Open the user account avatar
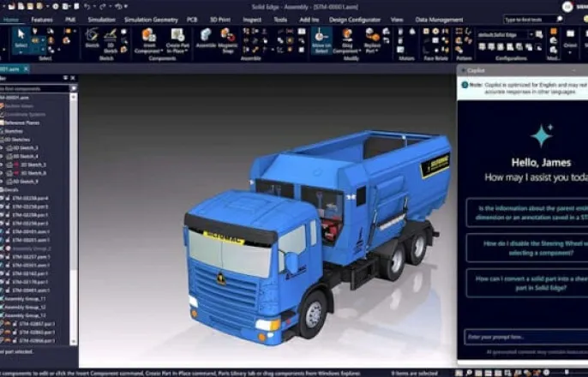 pyautogui.click(x=567, y=7)
